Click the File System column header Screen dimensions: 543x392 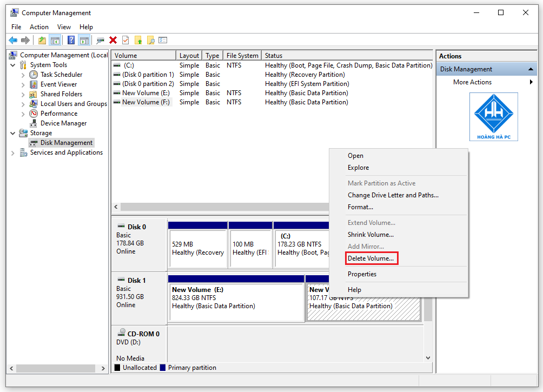[242, 56]
